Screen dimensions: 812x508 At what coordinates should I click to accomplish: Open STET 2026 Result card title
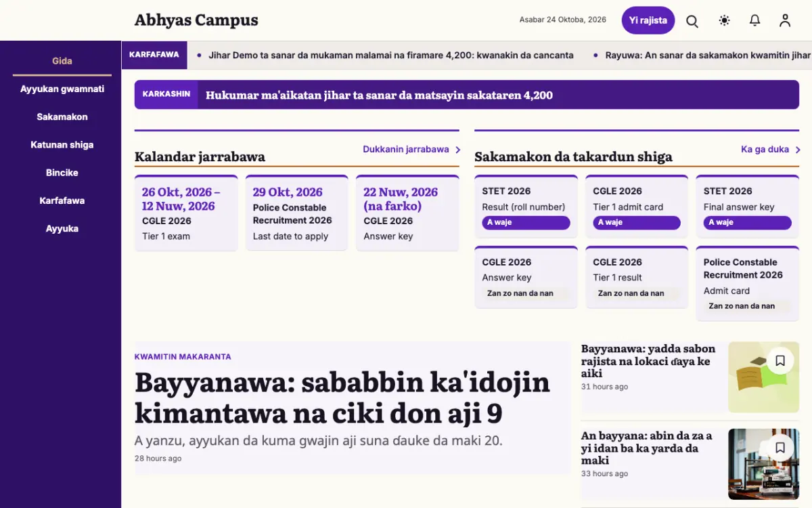506,191
